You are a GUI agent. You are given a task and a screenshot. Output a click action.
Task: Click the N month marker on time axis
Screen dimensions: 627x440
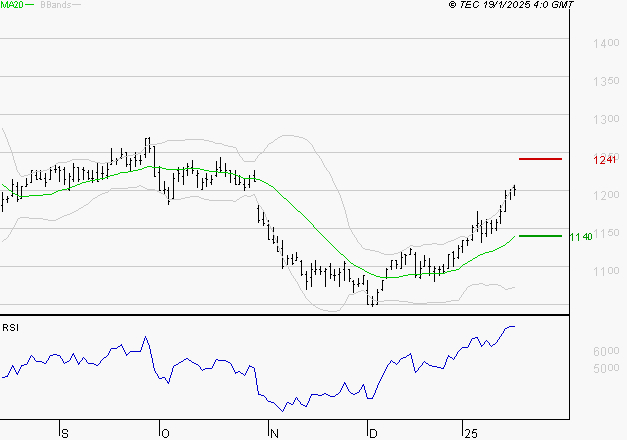point(273,433)
